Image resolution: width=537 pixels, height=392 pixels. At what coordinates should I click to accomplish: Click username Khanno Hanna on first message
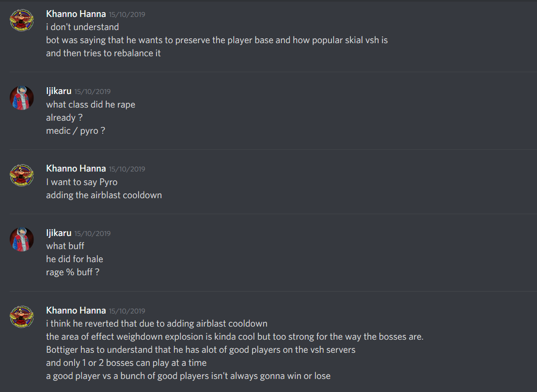[76, 14]
